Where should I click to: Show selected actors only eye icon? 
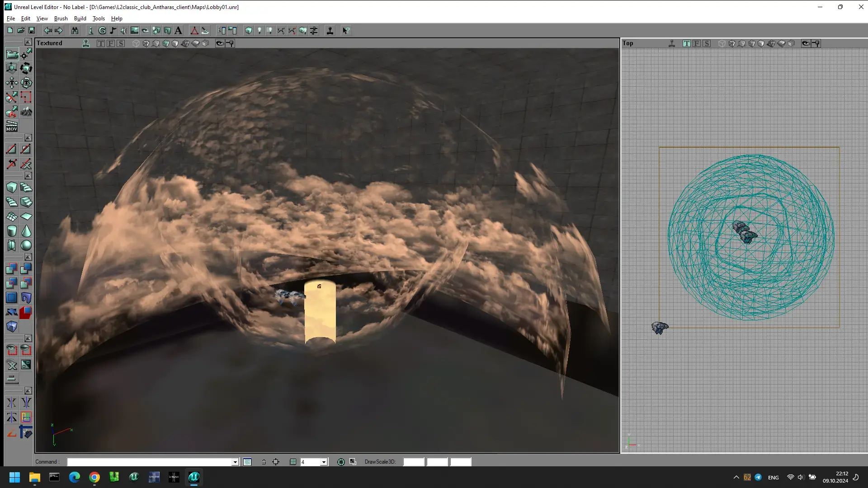pos(12,350)
